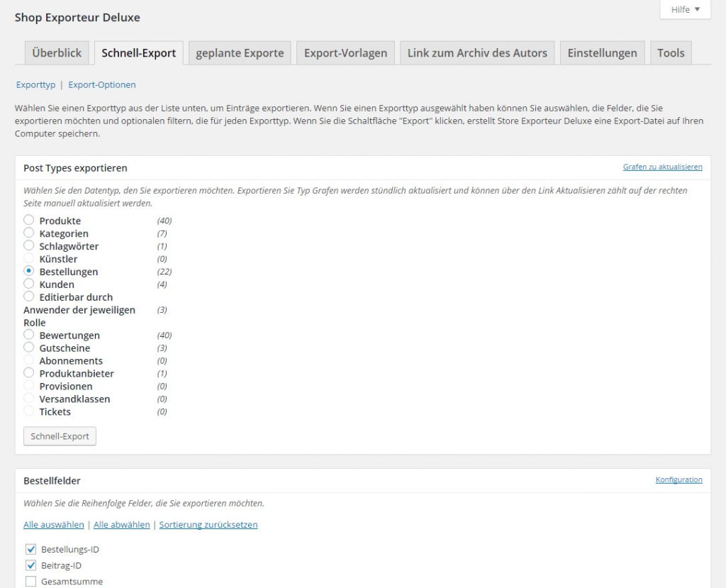Screen dimensions: 726x588
Task: Select the Produkte radio button
Action: click(28, 220)
